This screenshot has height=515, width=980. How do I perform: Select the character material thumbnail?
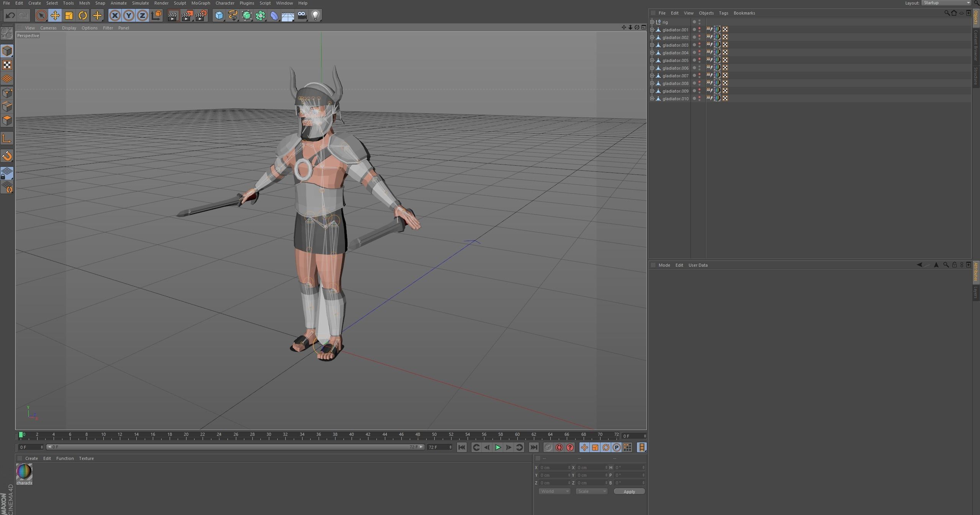(24, 472)
